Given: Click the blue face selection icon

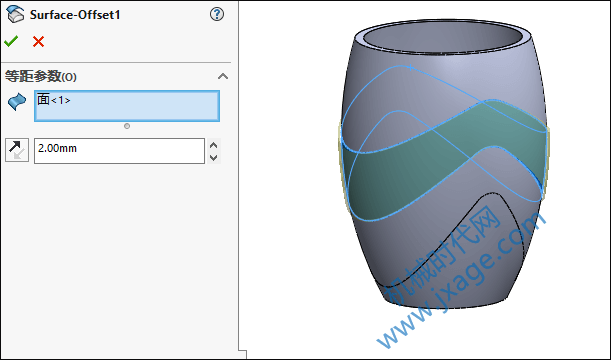Looking at the screenshot, I should coord(17,102).
